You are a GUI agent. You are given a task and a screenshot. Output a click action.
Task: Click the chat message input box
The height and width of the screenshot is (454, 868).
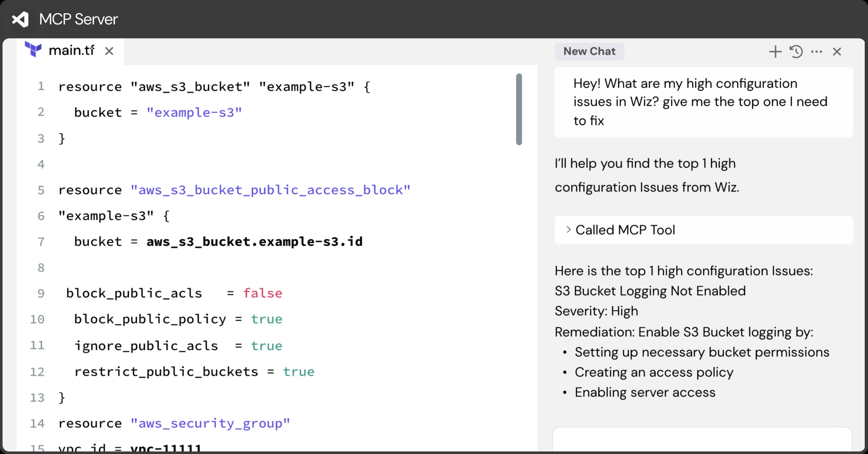click(x=702, y=439)
